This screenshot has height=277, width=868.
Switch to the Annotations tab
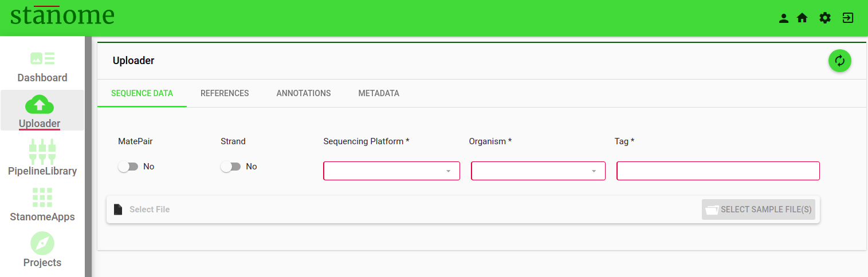[x=304, y=93]
